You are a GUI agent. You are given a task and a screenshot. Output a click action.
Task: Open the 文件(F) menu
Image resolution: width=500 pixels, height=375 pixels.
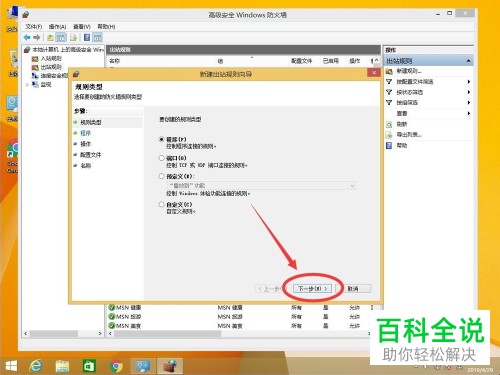[x=34, y=26]
